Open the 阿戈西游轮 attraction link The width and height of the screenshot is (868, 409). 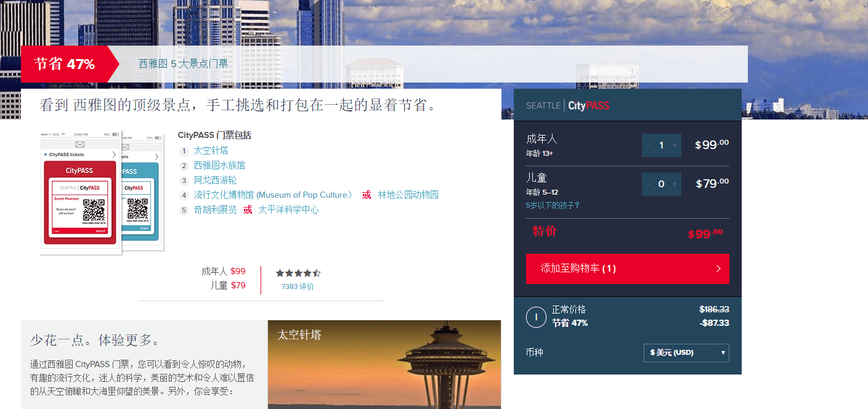pyautogui.click(x=215, y=180)
